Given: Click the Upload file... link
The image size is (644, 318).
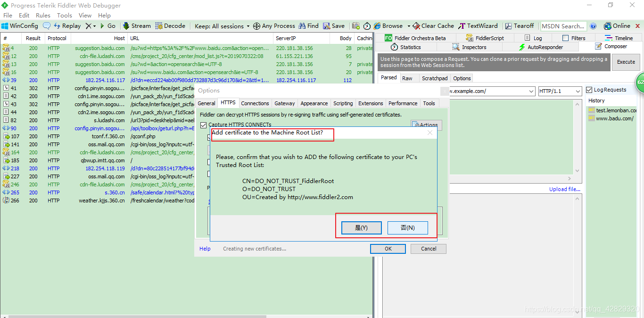Looking at the screenshot, I should coord(564,189).
